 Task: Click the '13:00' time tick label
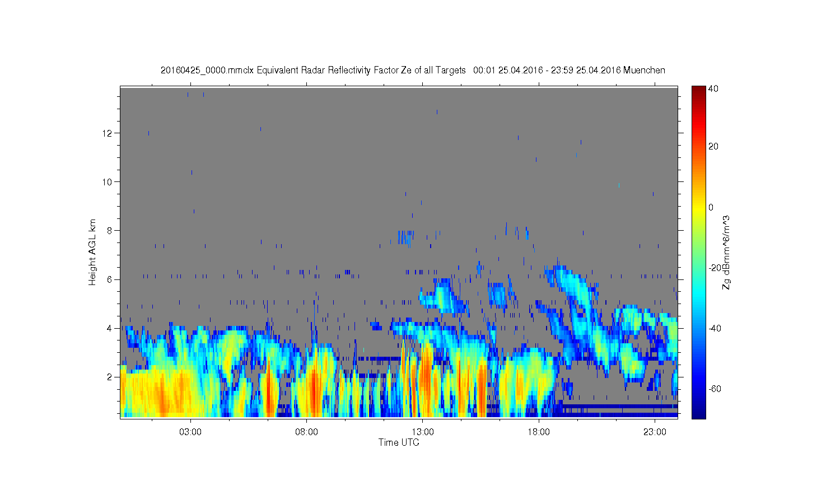click(x=423, y=432)
